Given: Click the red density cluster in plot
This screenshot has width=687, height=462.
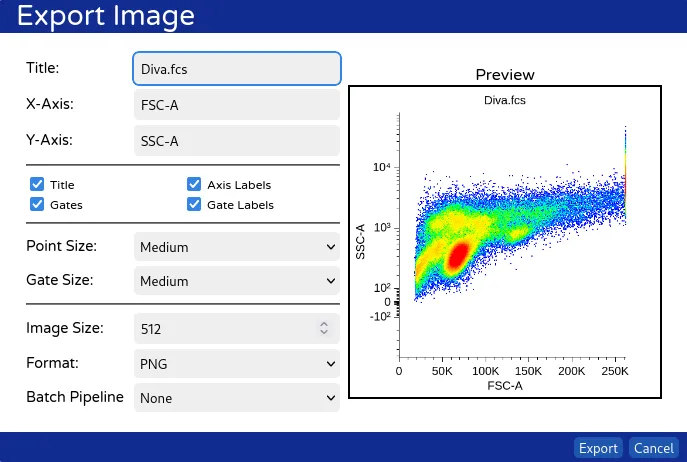Looking at the screenshot, I should tap(456, 256).
